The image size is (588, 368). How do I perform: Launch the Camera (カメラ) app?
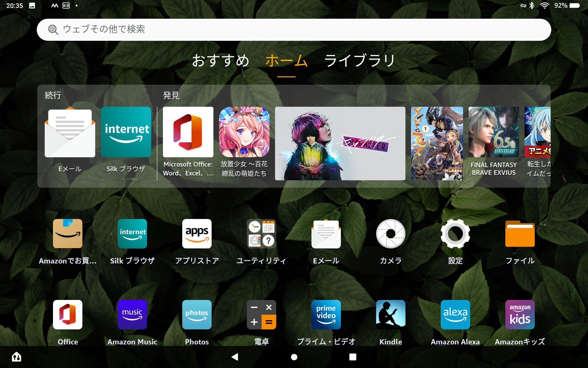point(390,234)
